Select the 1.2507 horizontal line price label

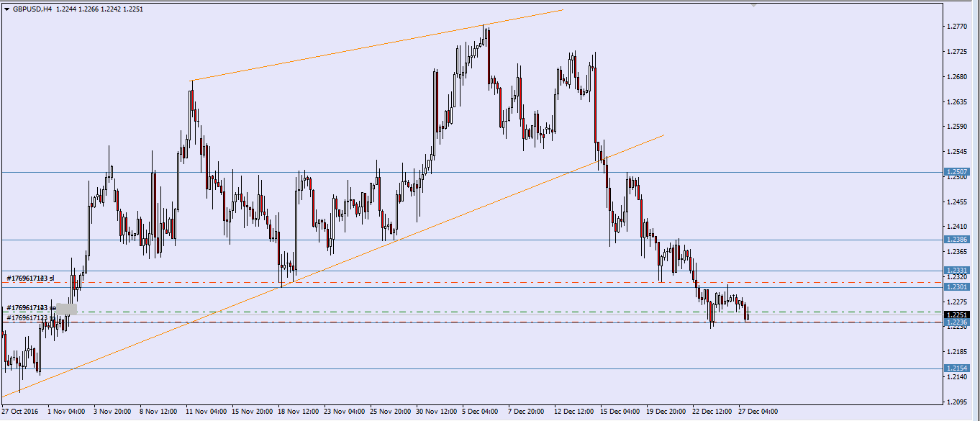click(x=957, y=172)
